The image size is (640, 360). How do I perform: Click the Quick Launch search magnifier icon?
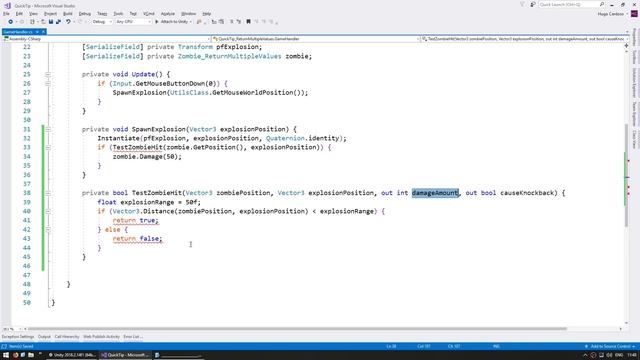coord(602,4)
